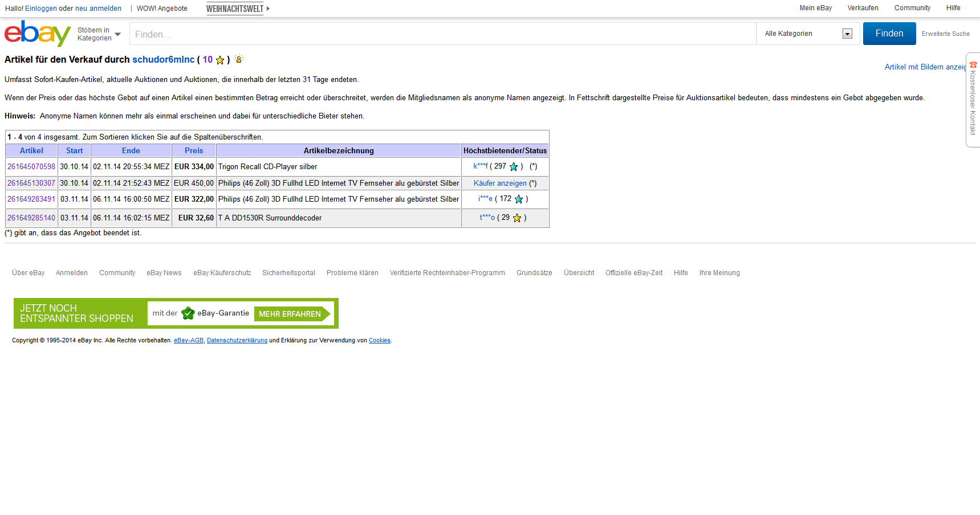Click Einloggen link

(x=41, y=9)
